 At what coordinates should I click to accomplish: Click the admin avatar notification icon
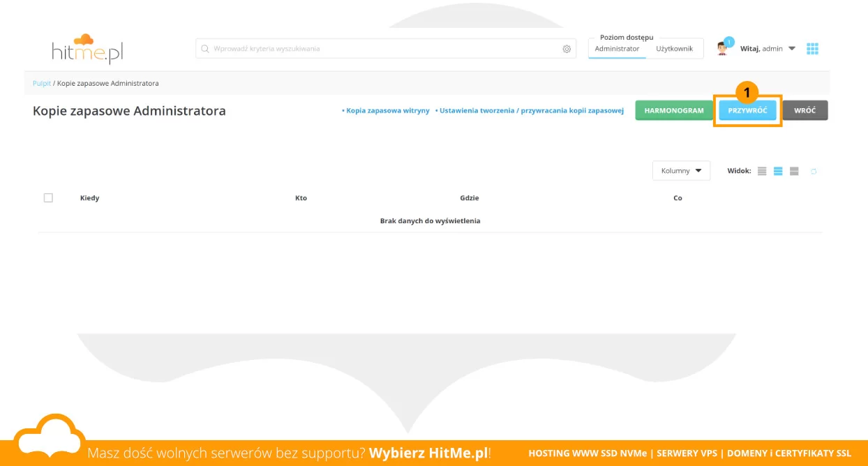pos(724,47)
